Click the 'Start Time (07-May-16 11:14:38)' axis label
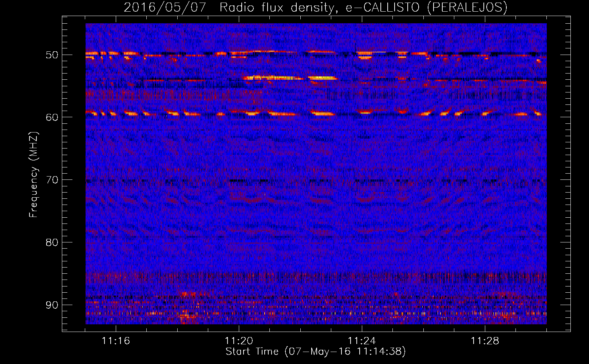 (316, 352)
